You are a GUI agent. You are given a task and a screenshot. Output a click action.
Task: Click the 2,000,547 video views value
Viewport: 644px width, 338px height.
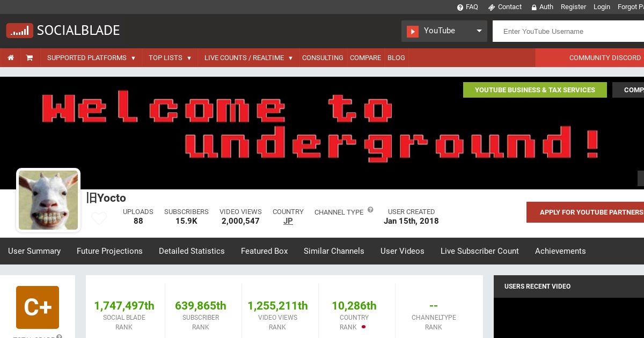(240, 221)
